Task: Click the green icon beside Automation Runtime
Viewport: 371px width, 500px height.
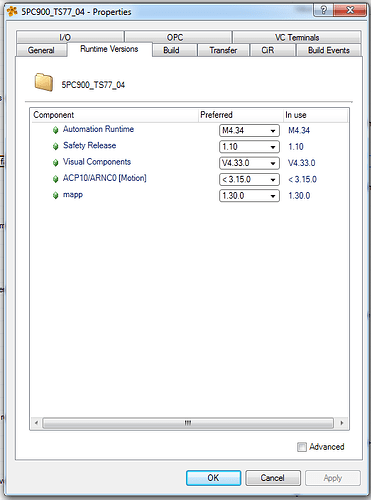Action: pos(56,130)
